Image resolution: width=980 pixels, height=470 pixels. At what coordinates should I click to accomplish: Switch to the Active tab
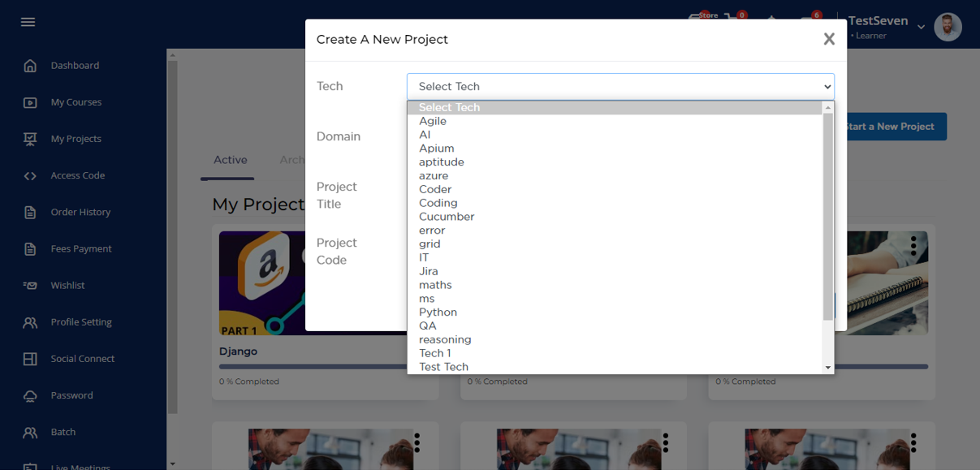230,160
